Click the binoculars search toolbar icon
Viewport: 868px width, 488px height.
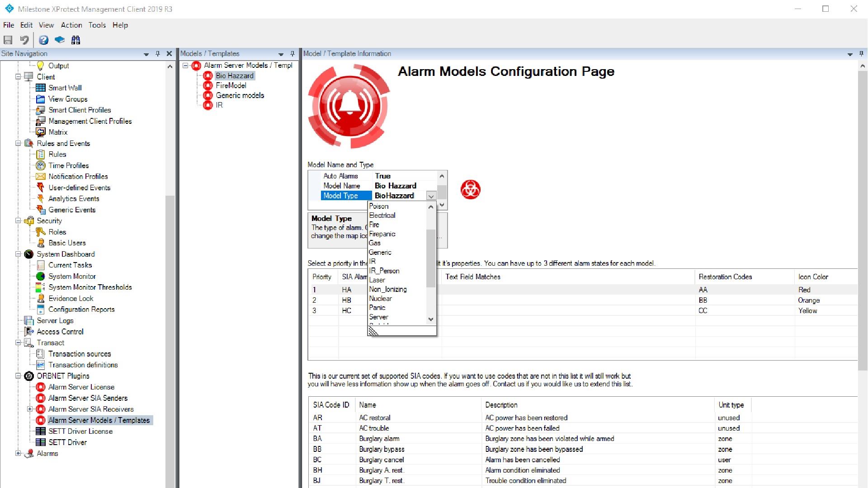pos(76,40)
